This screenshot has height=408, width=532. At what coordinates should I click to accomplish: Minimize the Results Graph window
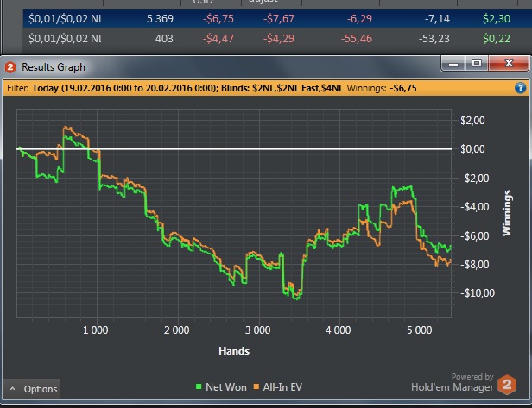pos(453,63)
